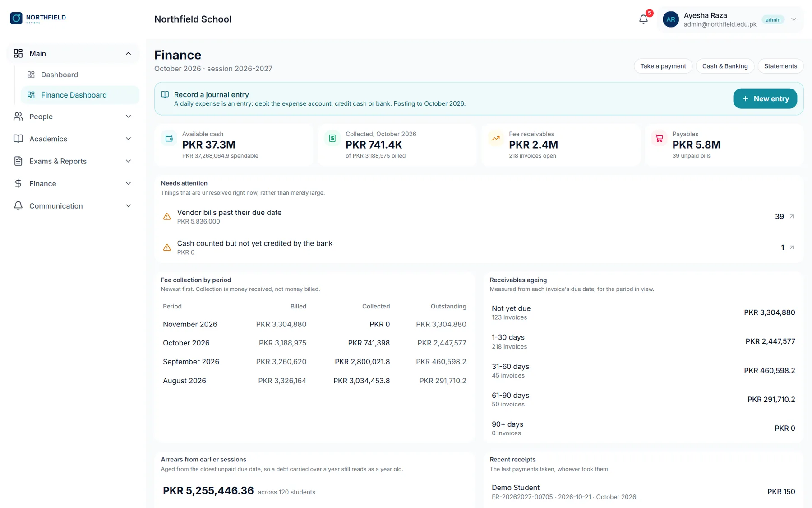Screen dimensions: 812x508
Task: Click the October 2026 collected PKR 741,398 value
Action: pyautogui.click(x=369, y=343)
